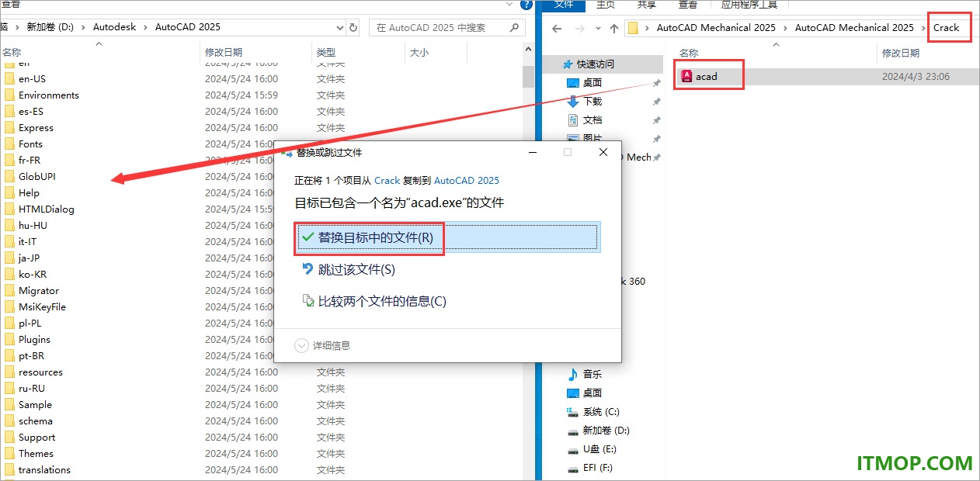Select the Environments folder name
Screen dimensions: 980x481
pyautogui.click(x=49, y=95)
